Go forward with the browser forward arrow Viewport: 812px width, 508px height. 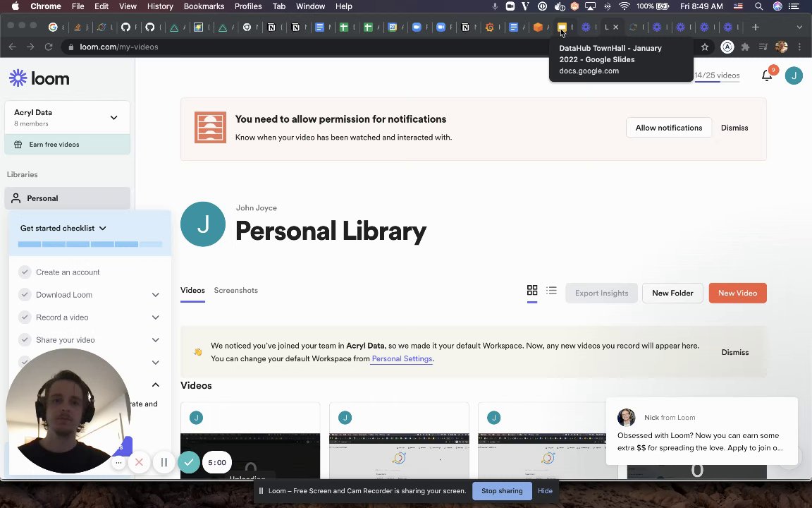pos(30,47)
